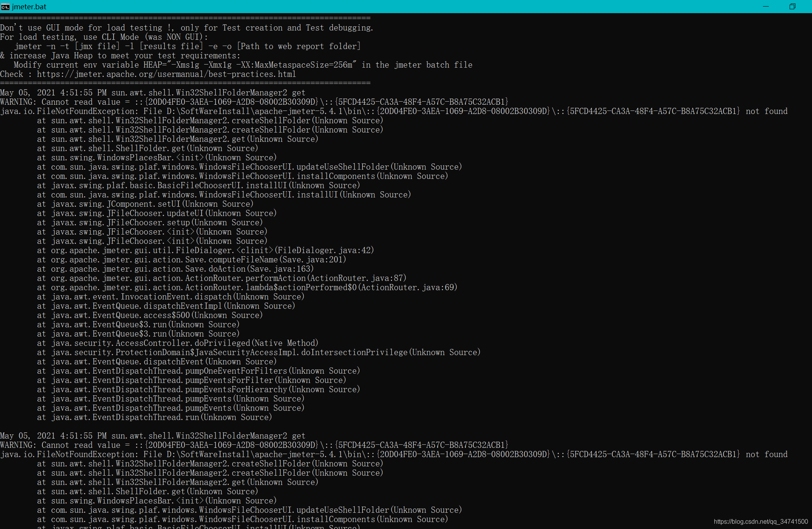Click the WindowsFileChooserUI.installUI stack trace line
The height and width of the screenshot is (529, 812).
click(x=224, y=195)
